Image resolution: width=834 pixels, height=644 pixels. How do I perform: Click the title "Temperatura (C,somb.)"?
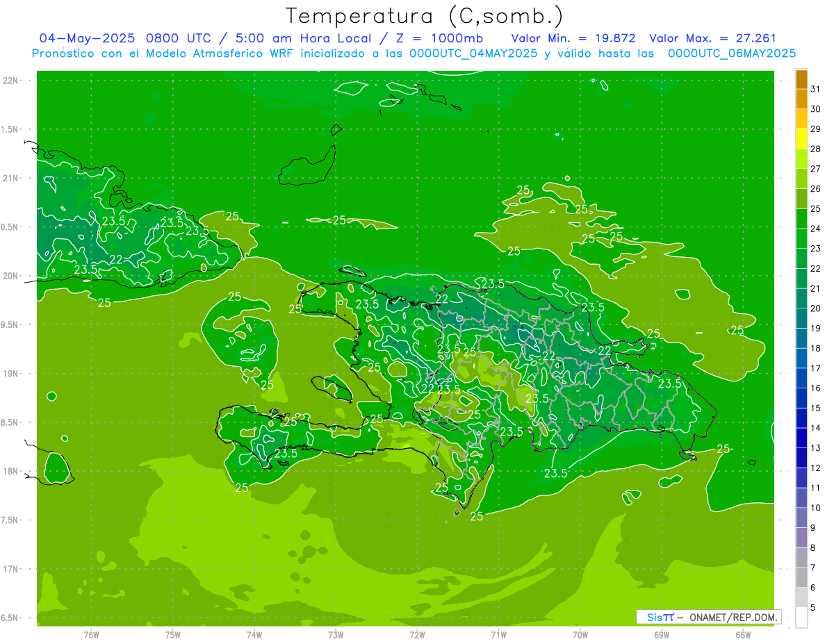point(424,16)
